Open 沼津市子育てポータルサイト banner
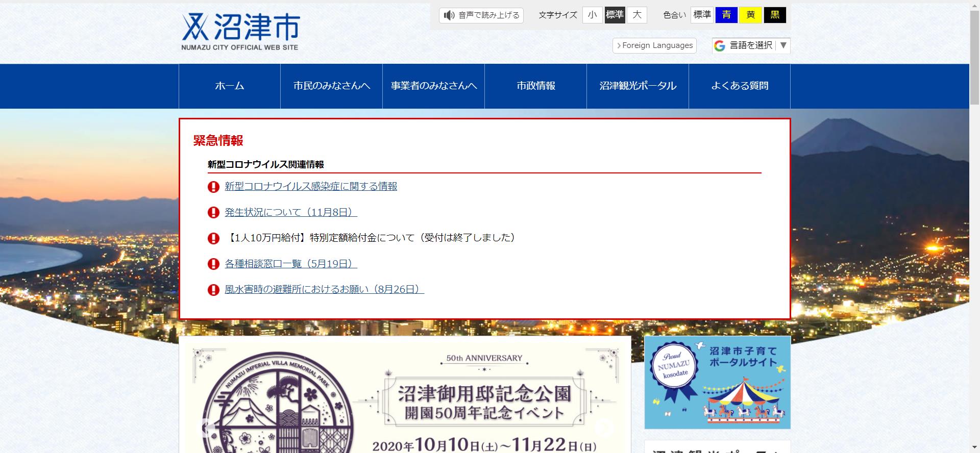 (717, 382)
